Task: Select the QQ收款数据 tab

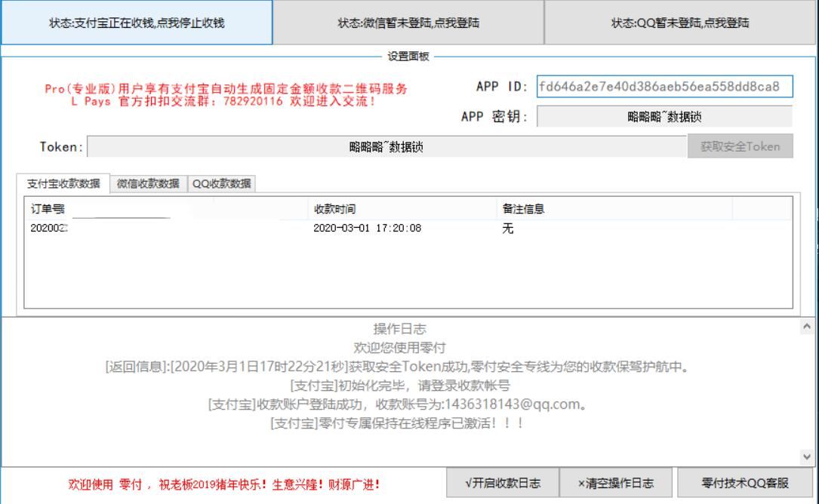Action: pos(221,183)
